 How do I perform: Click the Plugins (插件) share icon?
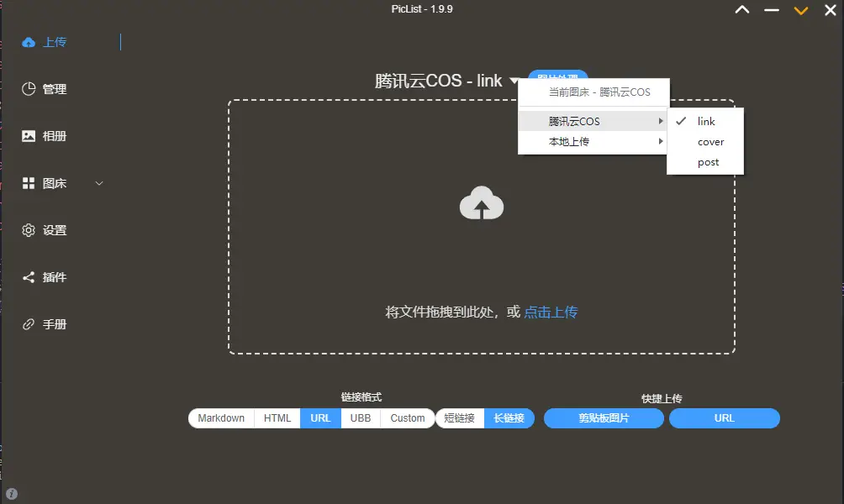point(29,277)
